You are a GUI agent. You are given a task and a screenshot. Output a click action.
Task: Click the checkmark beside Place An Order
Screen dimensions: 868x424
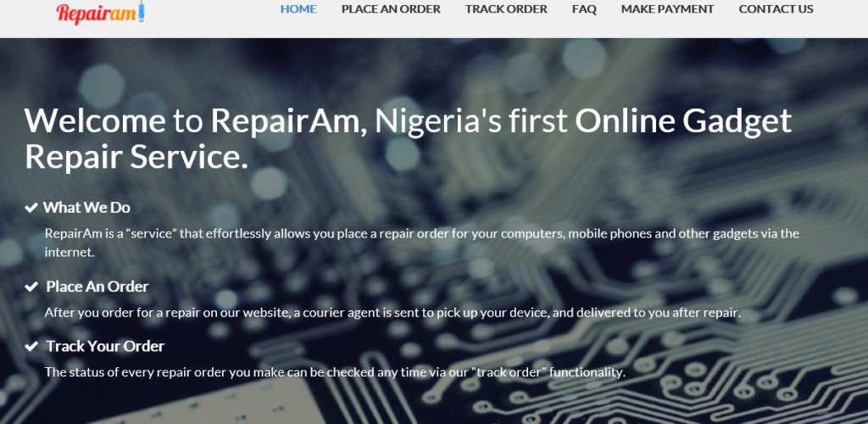pyautogui.click(x=31, y=287)
